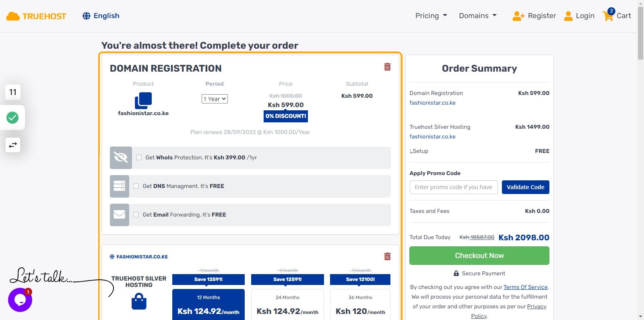Viewport: 644px width, 320px height.
Task: Click the 0% DISCOUNT! badge
Action: pos(286,116)
